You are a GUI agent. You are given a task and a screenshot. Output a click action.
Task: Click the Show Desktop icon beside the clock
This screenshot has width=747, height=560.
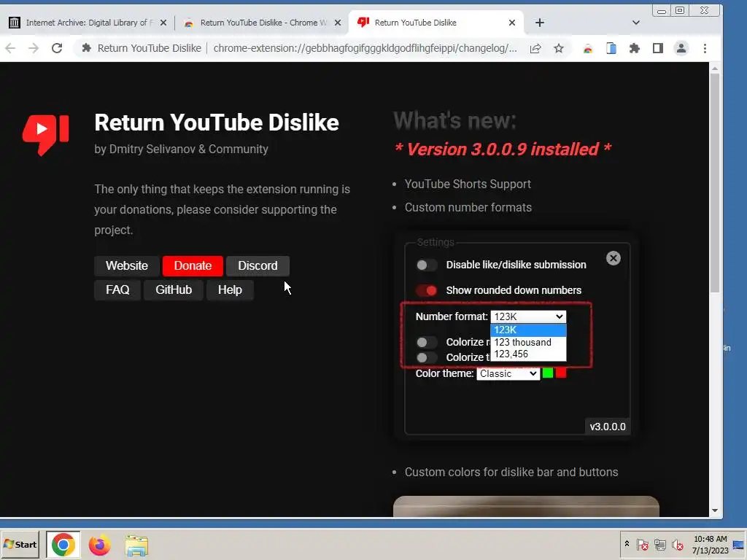pyautogui.click(x=738, y=545)
